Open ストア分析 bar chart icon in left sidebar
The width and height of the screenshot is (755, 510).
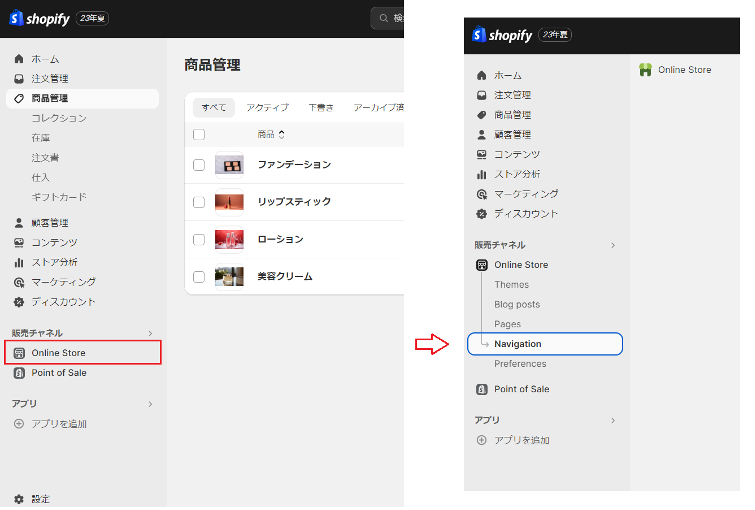(19, 262)
